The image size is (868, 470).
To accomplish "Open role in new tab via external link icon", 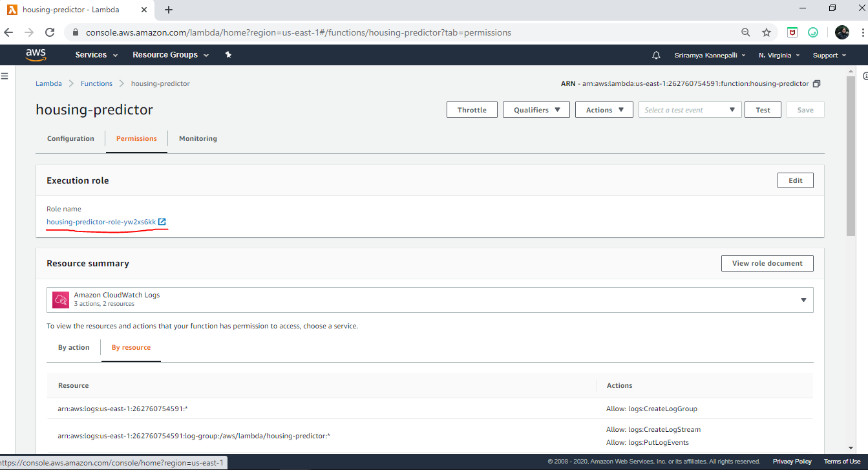I will coord(164,220).
